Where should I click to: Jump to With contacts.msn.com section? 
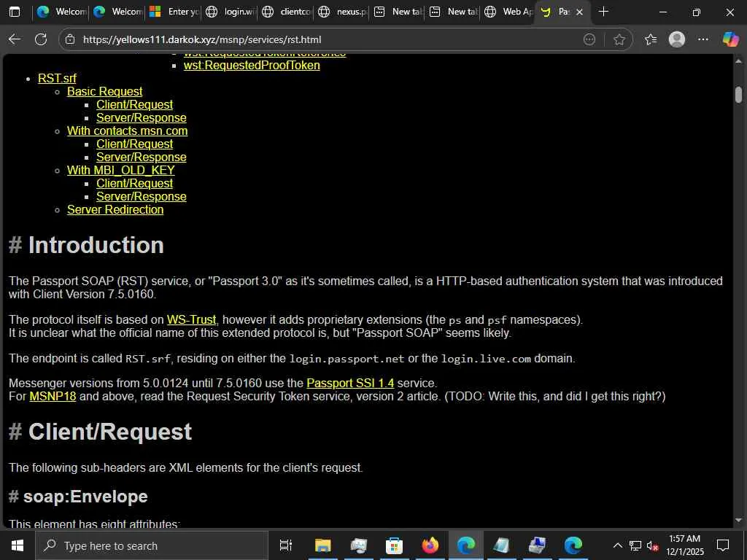[127, 131]
